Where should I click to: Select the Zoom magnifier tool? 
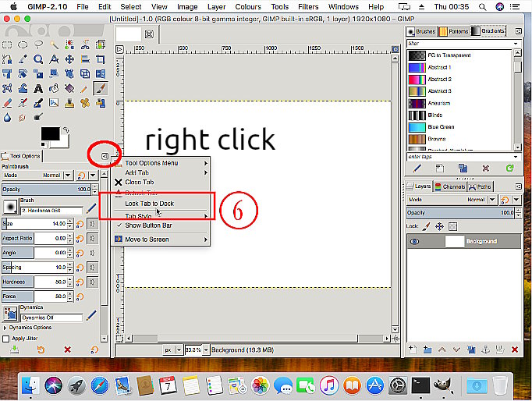click(38, 59)
